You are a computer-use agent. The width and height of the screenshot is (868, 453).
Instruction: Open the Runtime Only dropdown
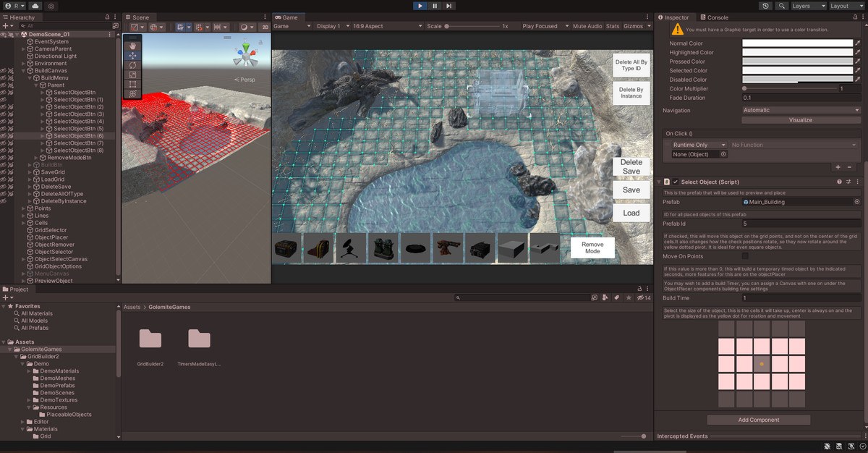pyautogui.click(x=699, y=145)
